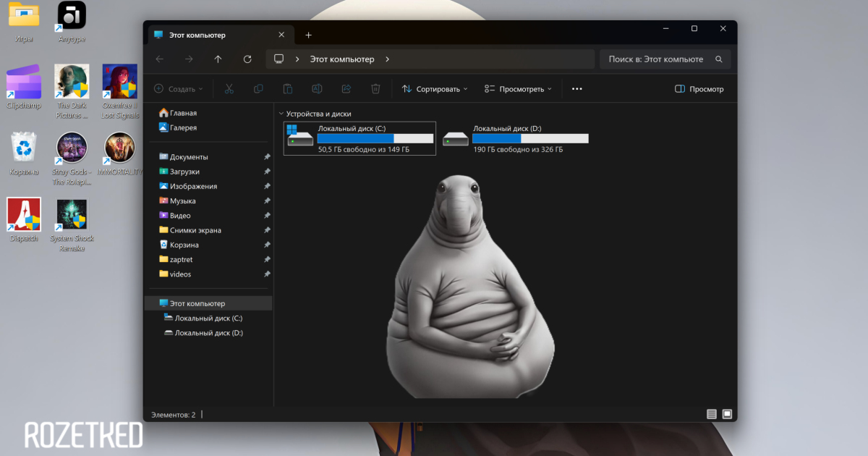868x456 pixels.
Task: Click the Локальный диск (D:) capacity bar
Action: pos(530,138)
